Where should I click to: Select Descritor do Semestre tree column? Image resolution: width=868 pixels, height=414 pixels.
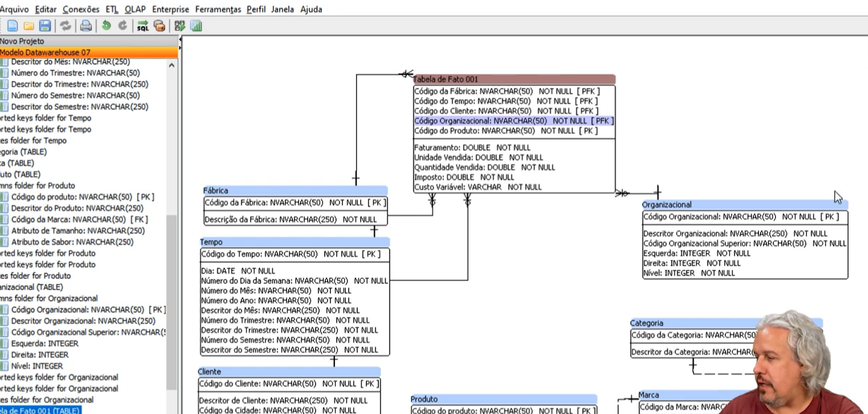tap(79, 107)
